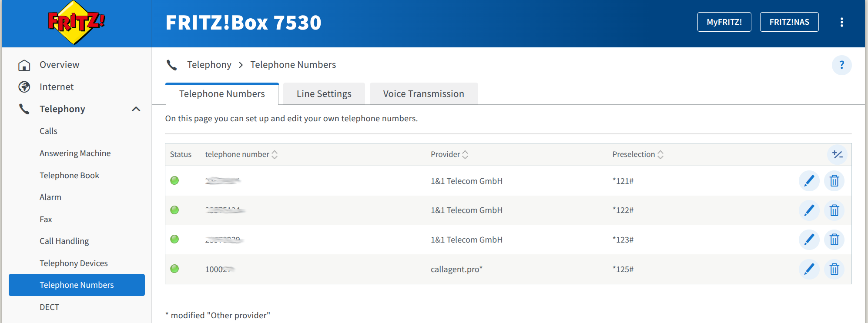This screenshot has width=868, height=323.
Task: Sort by Provider column
Action: [x=449, y=154]
